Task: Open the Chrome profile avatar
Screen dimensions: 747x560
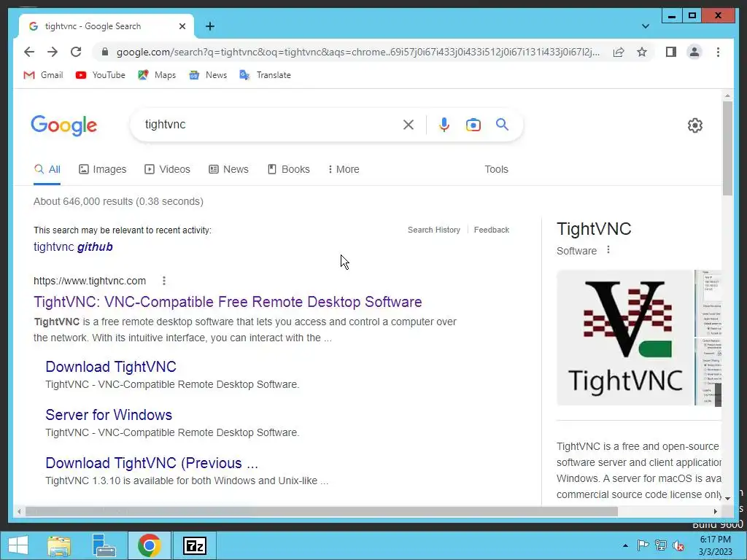Action: 694,52
